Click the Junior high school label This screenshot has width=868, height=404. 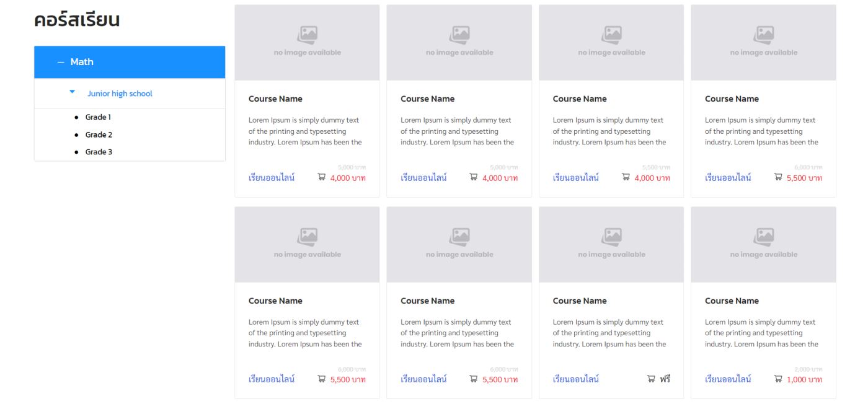click(120, 94)
